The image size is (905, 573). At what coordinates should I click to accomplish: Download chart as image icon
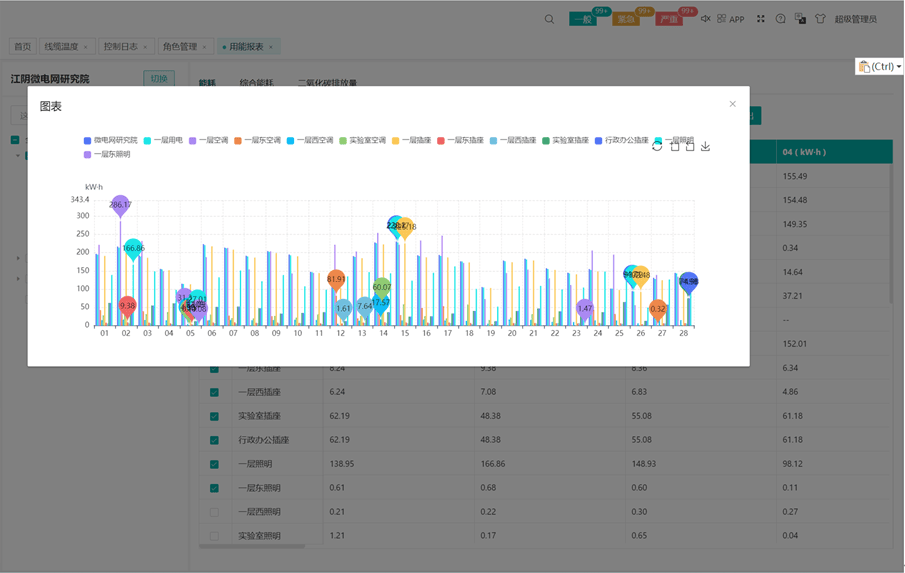coord(705,146)
